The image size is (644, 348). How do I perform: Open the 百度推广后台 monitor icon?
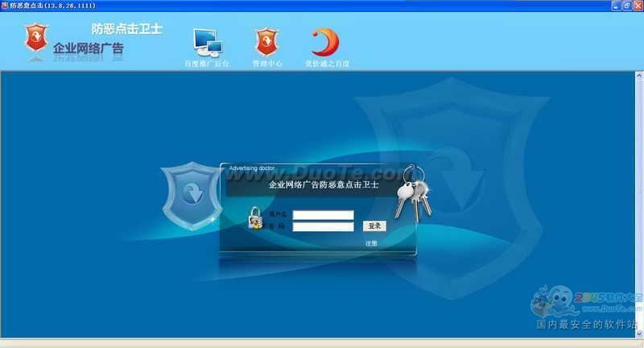[207, 42]
